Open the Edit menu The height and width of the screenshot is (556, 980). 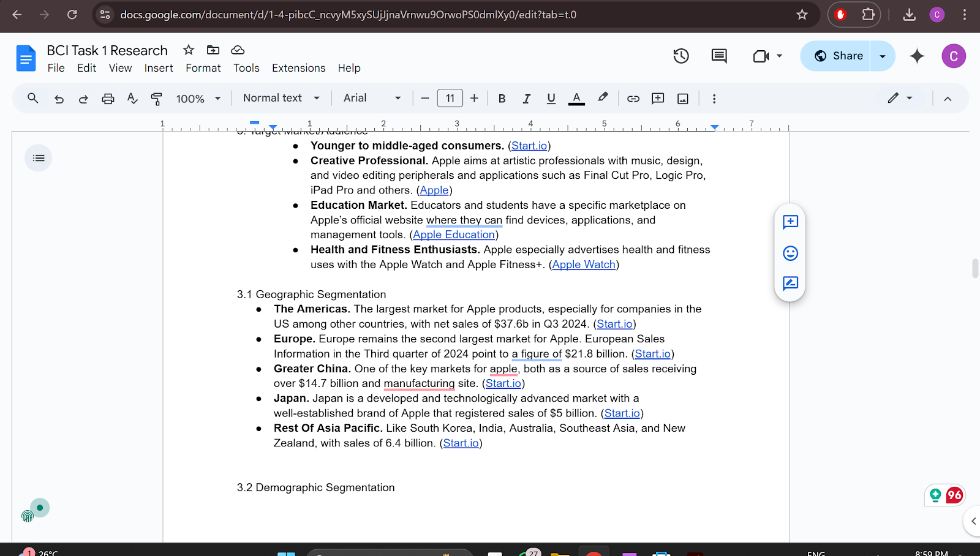86,68
